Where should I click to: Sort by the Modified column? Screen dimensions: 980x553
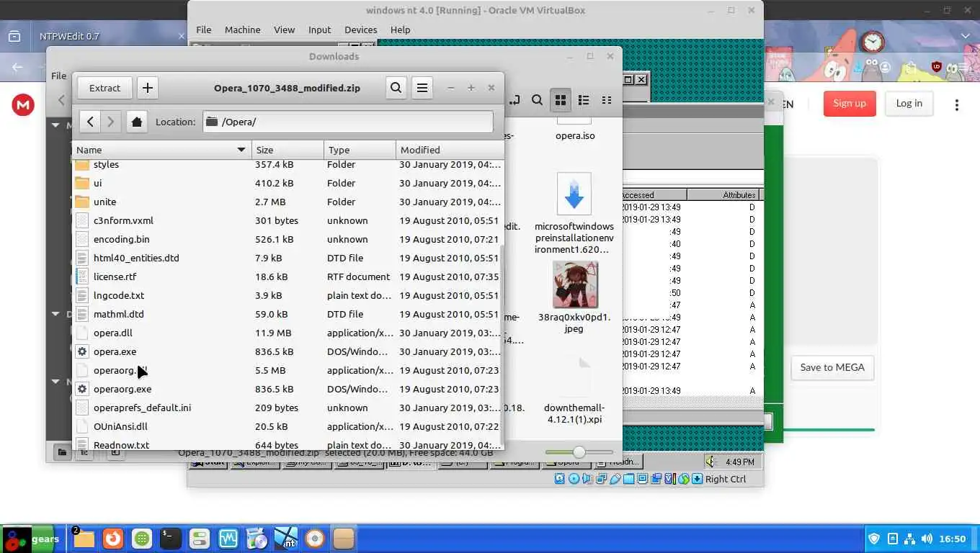pyautogui.click(x=450, y=150)
